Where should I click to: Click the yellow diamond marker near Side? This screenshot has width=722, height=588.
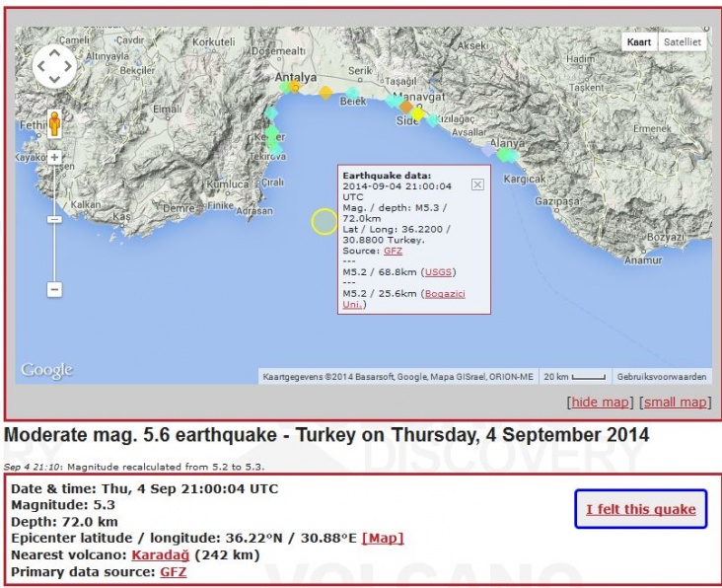click(x=418, y=114)
